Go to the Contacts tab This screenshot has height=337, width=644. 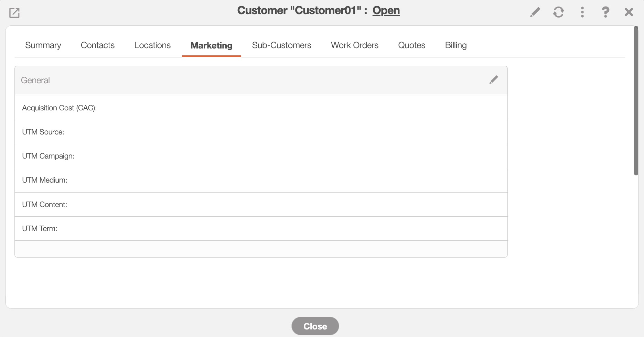pyautogui.click(x=97, y=45)
